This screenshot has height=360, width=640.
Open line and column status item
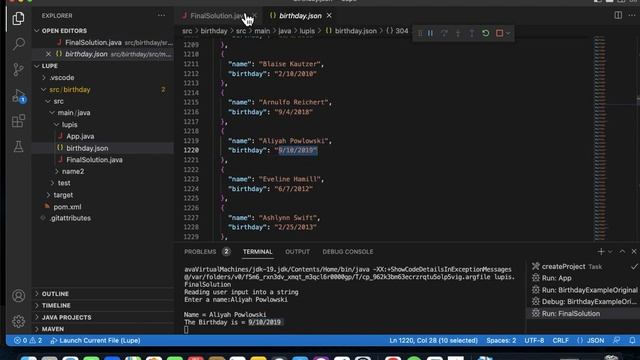pos(433,340)
